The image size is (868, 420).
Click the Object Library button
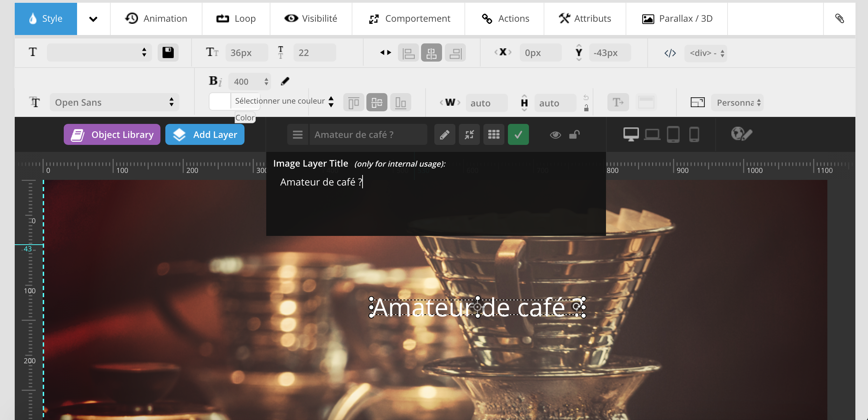[x=112, y=135]
